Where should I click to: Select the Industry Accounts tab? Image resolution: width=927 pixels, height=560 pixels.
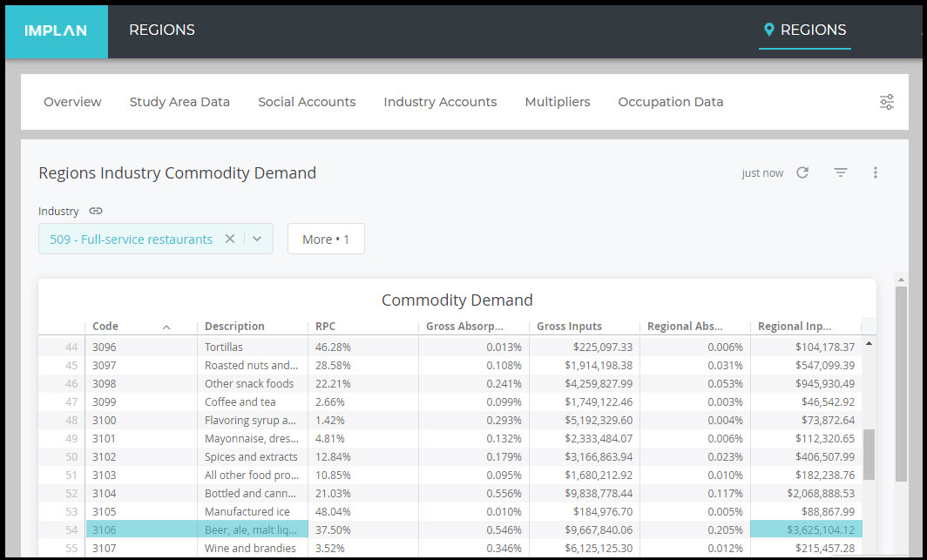(x=440, y=102)
